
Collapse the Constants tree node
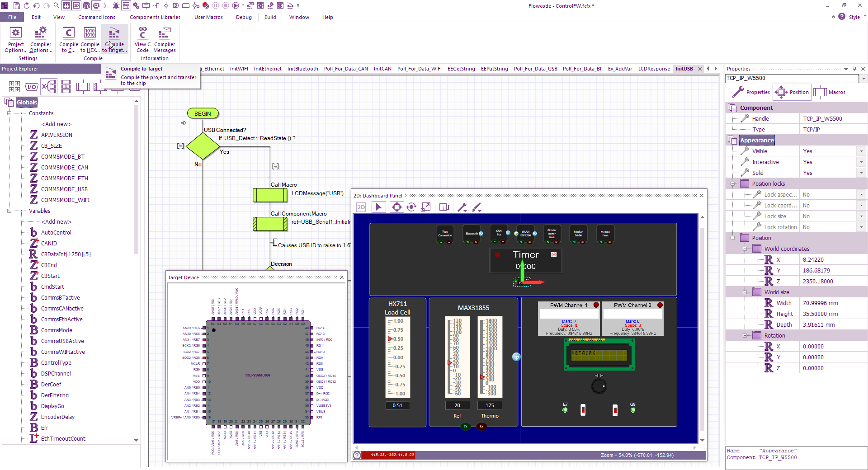coord(9,113)
